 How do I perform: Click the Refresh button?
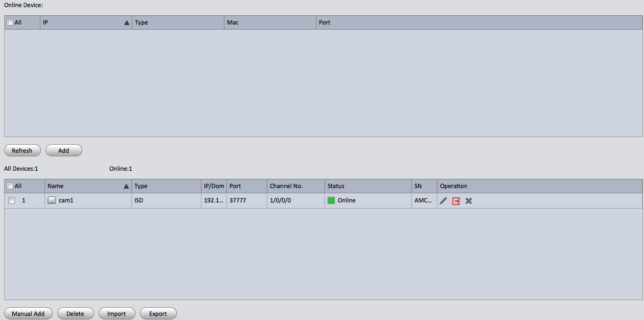point(22,151)
